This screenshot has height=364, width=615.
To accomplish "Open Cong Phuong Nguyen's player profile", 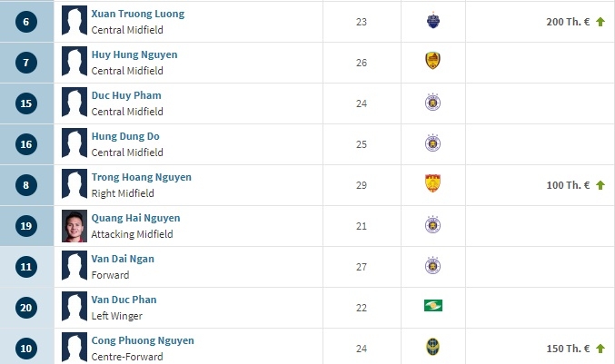I will 143,340.
